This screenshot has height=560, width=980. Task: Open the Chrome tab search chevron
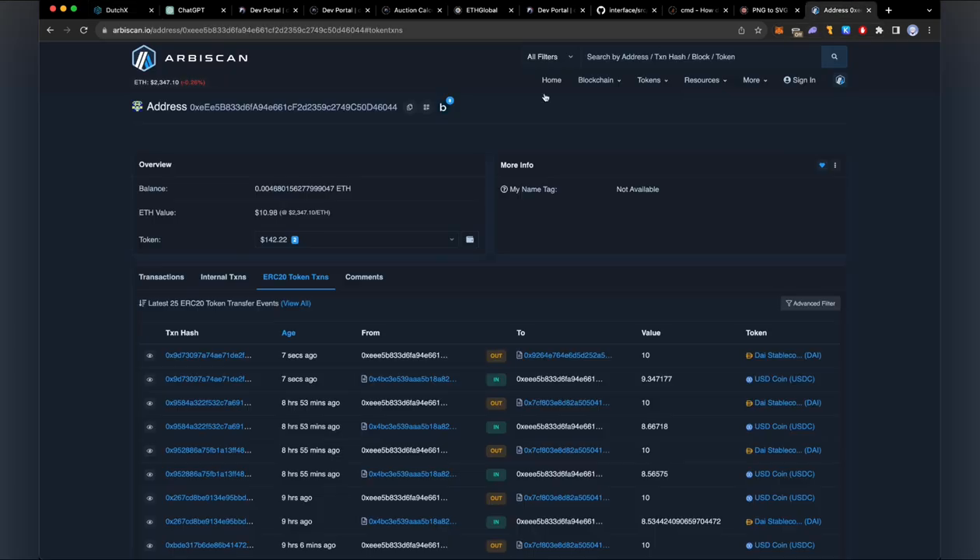click(929, 10)
